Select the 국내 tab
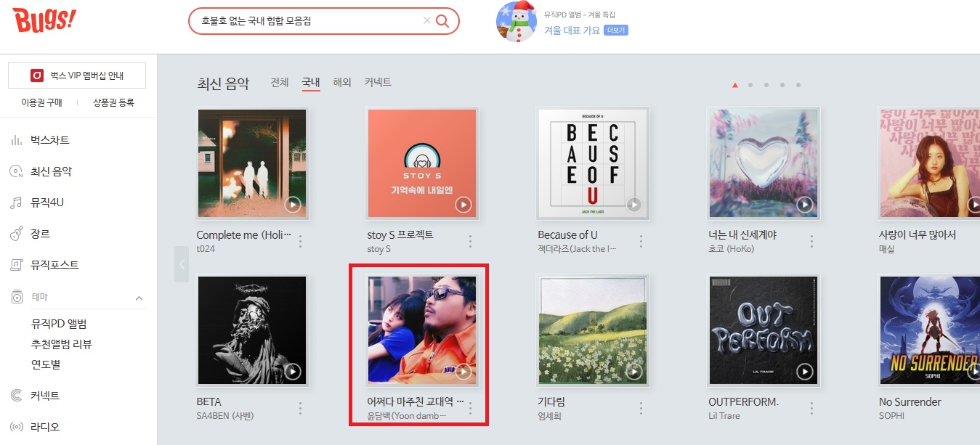Image resolution: width=980 pixels, height=445 pixels. point(311,83)
